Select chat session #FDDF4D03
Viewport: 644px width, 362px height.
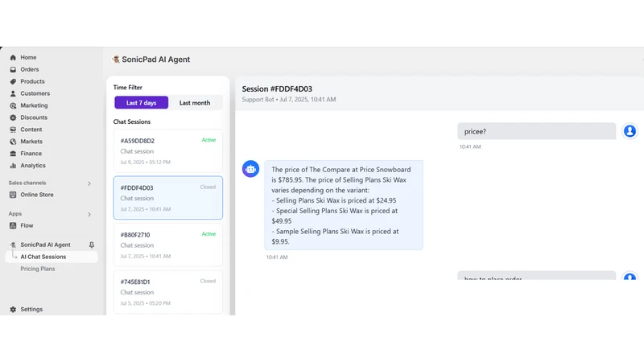pos(168,198)
